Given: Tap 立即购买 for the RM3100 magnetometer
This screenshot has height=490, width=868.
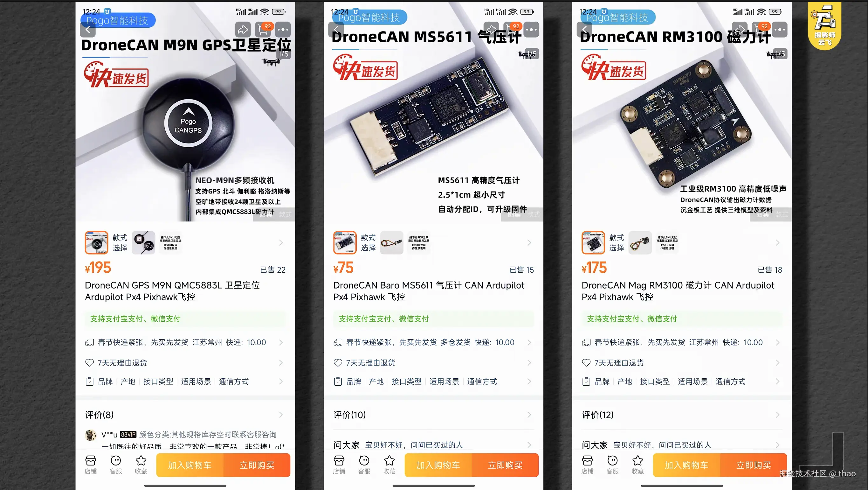Looking at the screenshot, I should (x=754, y=465).
